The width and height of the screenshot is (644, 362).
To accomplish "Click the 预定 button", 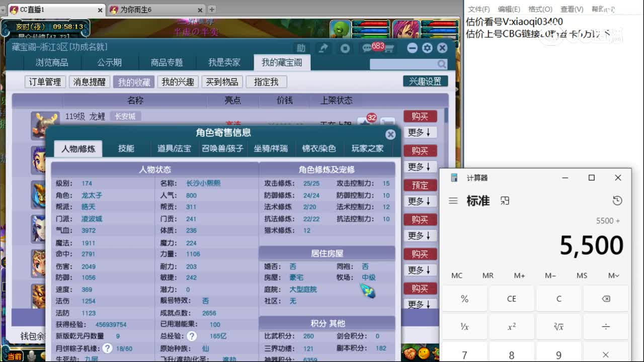I will click(x=420, y=185).
